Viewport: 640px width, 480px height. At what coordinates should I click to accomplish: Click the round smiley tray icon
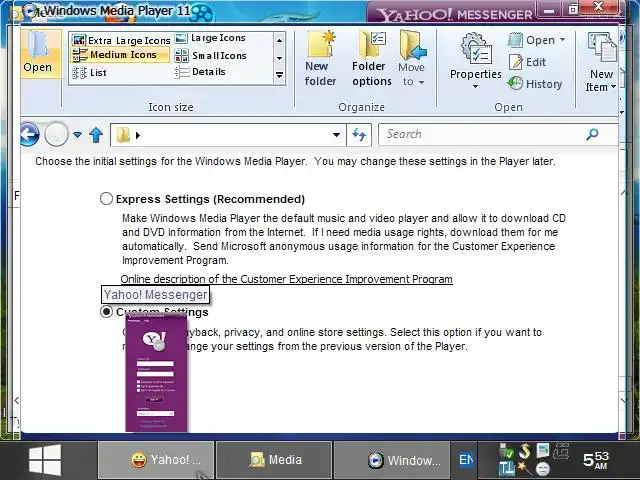(x=543, y=468)
